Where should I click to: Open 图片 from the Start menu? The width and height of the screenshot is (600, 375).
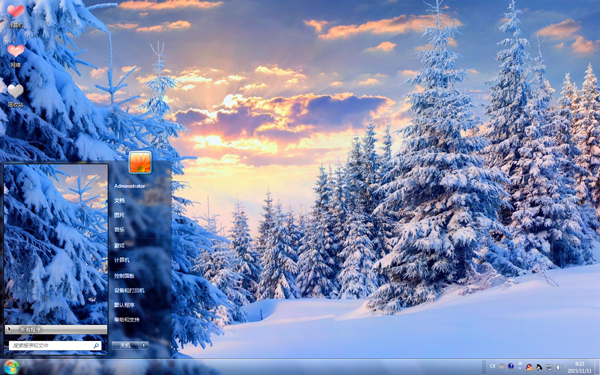(119, 215)
